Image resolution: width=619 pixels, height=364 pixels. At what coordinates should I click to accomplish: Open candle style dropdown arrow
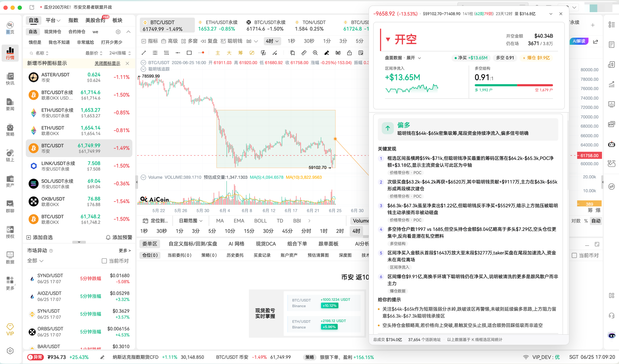(256, 41)
